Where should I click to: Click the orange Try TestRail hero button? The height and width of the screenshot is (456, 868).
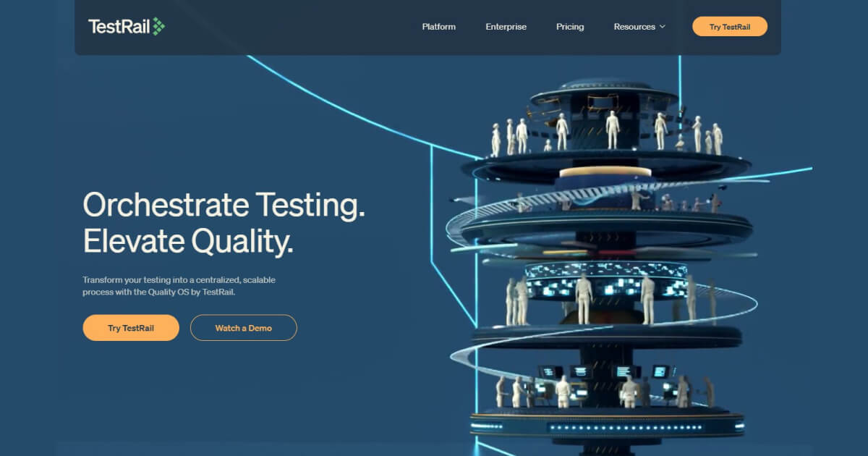(x=131, y=328)
